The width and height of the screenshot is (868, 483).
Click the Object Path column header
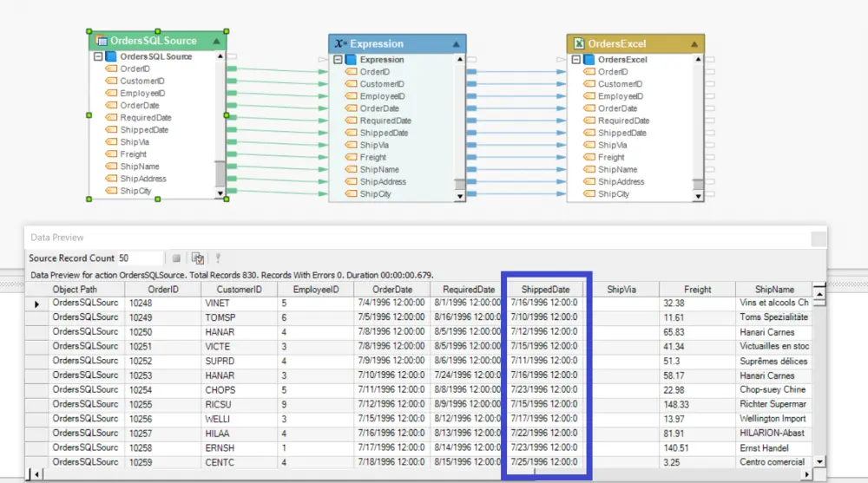[x=75, y=290]
